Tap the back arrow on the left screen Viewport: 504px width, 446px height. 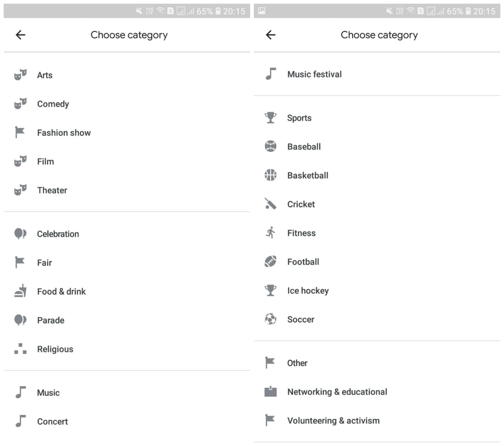[20, 35]
